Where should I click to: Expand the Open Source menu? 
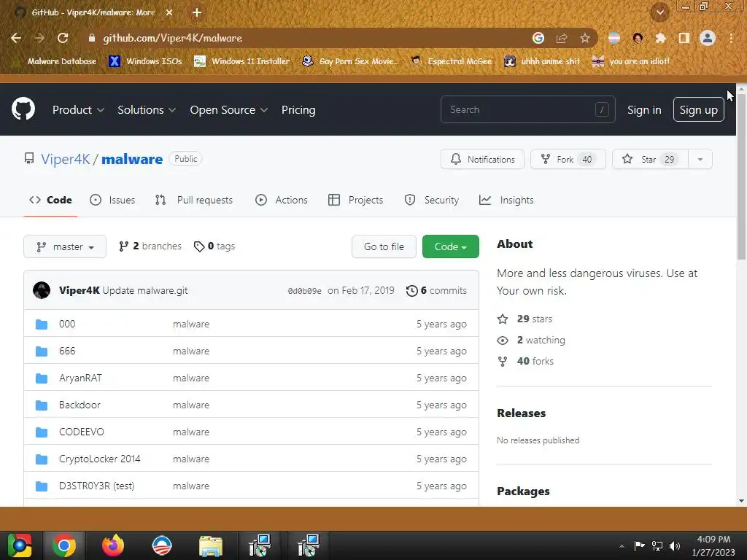[x=228, y=109]
